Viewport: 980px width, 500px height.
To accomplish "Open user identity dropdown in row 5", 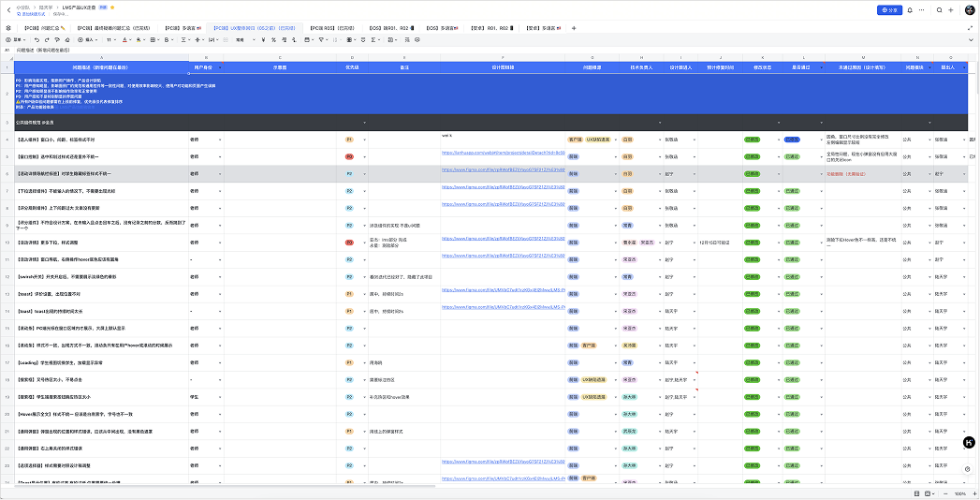I will pos(220,156).
